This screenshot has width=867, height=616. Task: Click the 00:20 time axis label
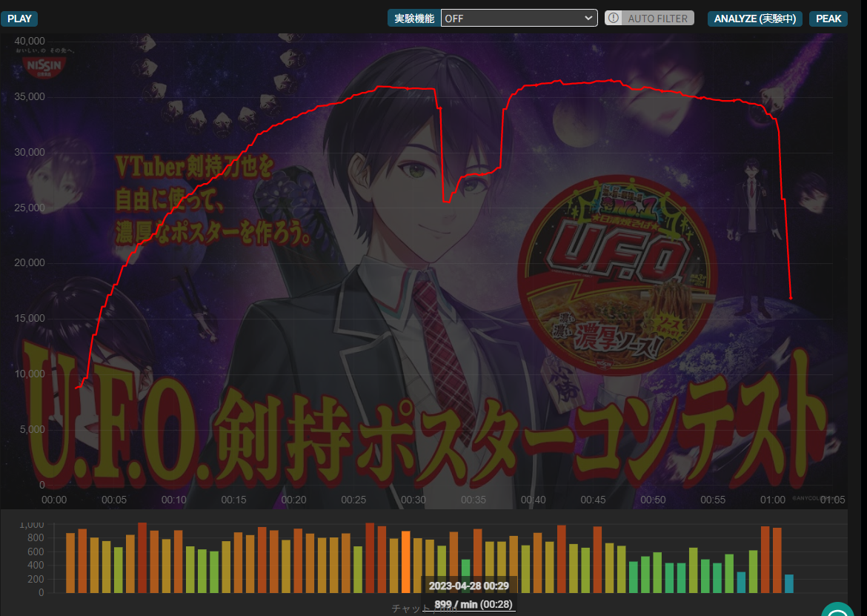coord(293,500)
